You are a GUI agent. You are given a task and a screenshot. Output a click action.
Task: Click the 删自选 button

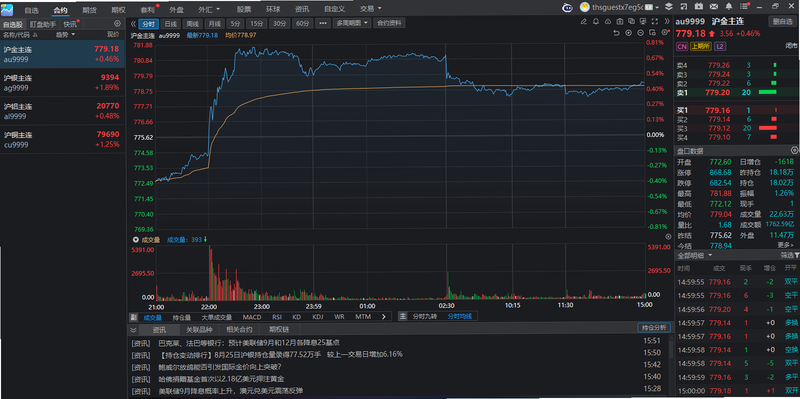783,21
